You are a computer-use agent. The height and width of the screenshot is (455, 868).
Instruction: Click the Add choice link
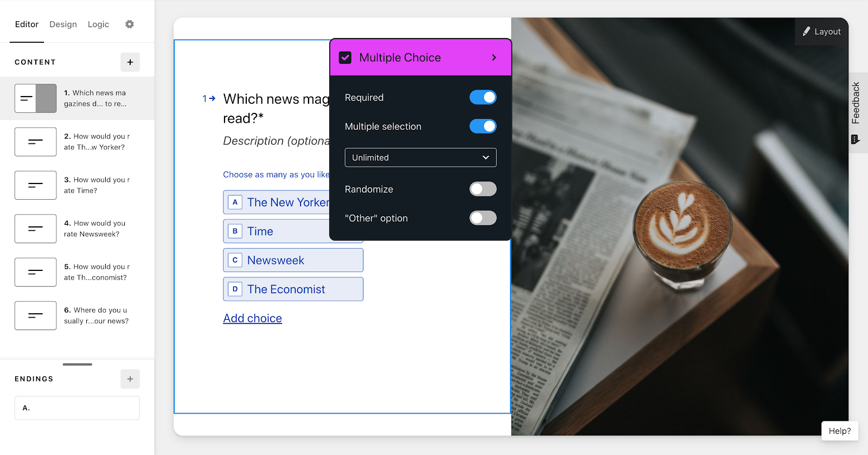tap(252, 318)
